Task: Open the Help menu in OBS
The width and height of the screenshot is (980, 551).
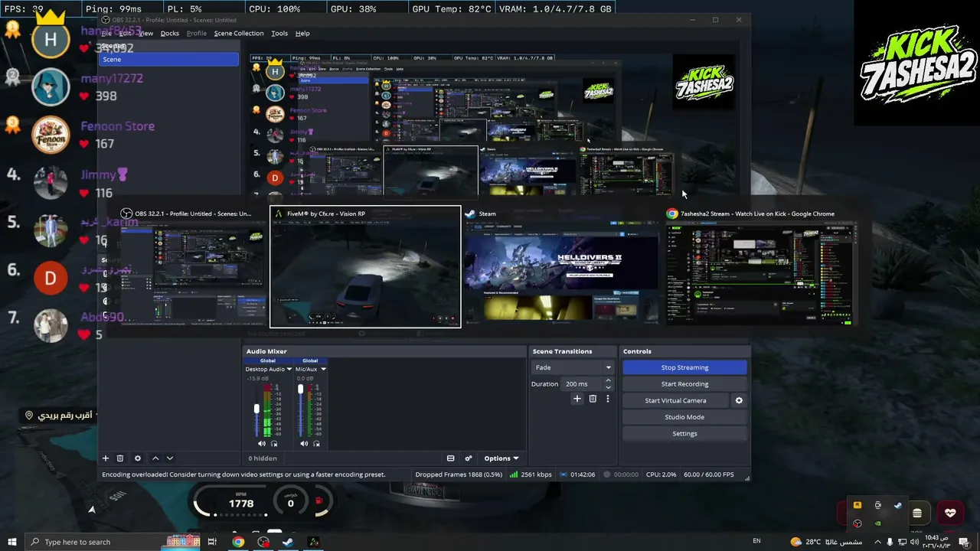Action: [302, 34]
